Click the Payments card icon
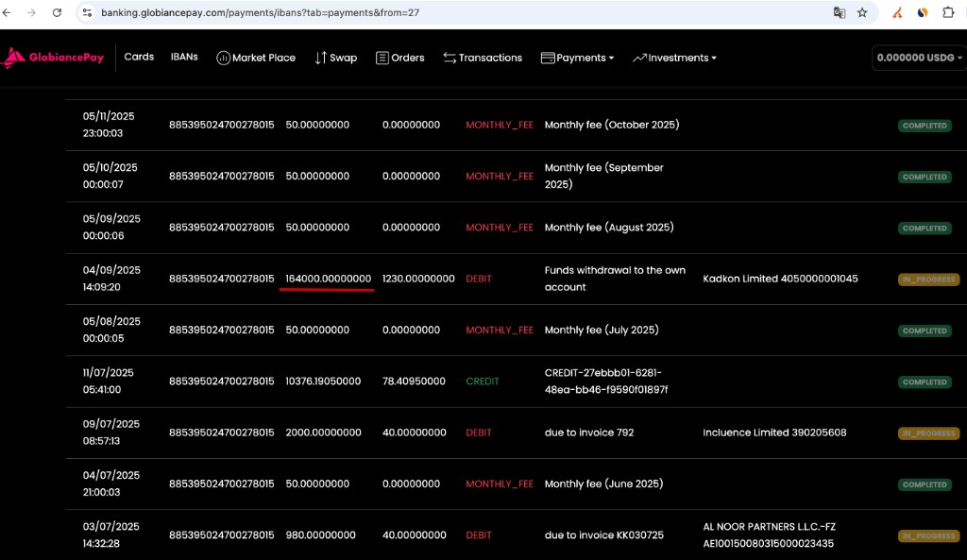Screen dimensions: 967x560 [548, 58]
